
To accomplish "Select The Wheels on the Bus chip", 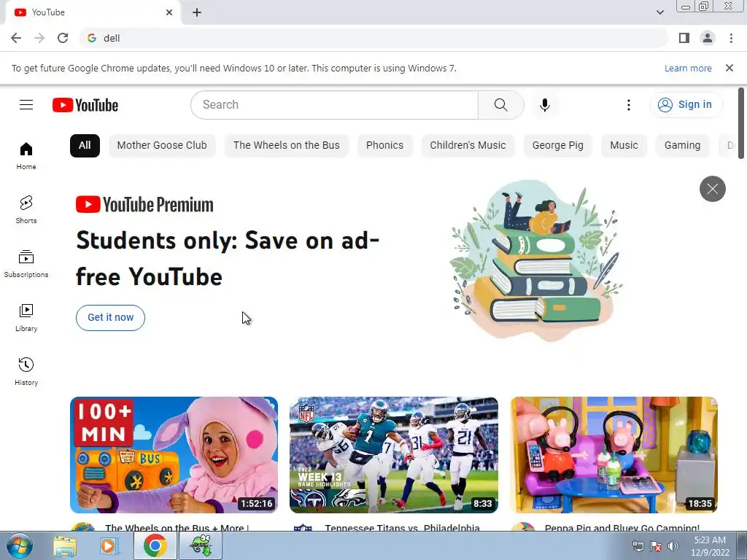I will pyautogui.click(x=286, y=146).
